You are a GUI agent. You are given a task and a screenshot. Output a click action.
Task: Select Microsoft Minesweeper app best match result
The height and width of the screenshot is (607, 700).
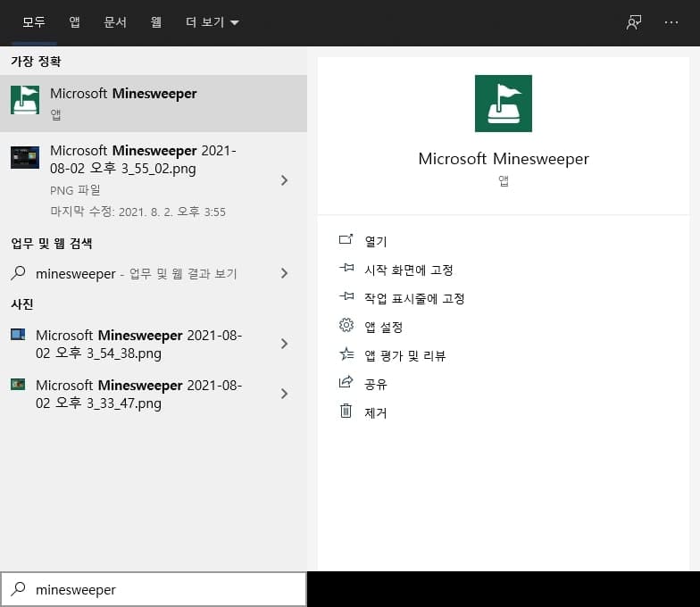[152, 103]
